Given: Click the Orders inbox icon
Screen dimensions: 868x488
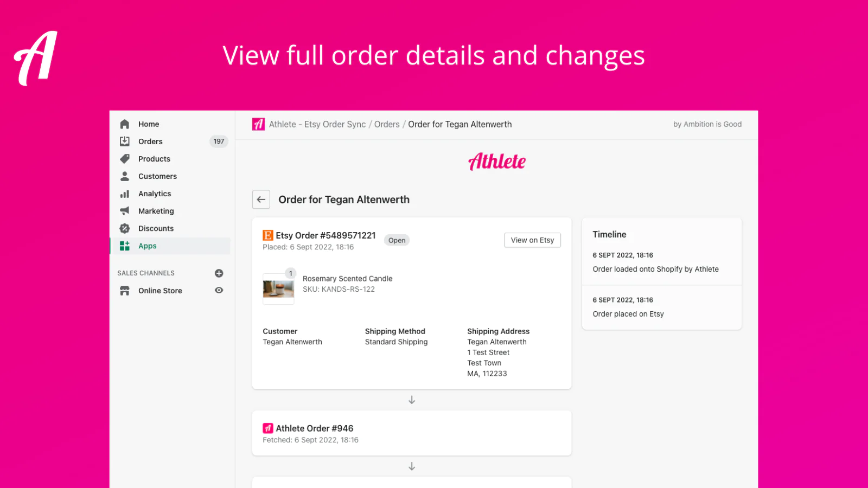Looking at the screenshot, I should 125,142.
